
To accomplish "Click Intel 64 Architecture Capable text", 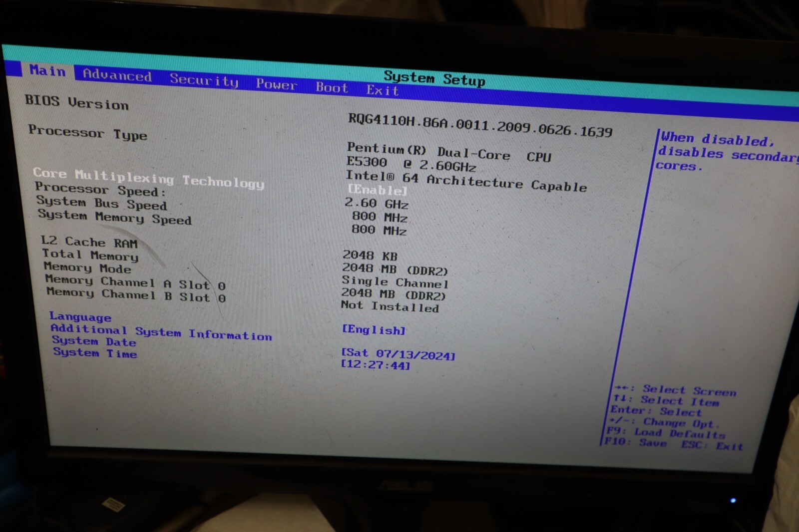I will [466, 181].
